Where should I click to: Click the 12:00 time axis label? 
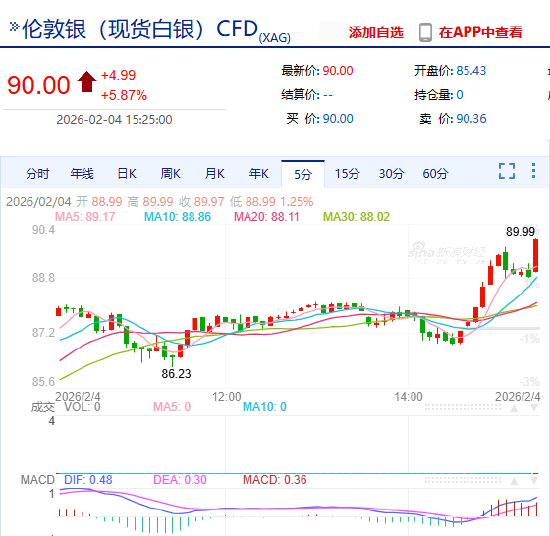pos(227,397)
